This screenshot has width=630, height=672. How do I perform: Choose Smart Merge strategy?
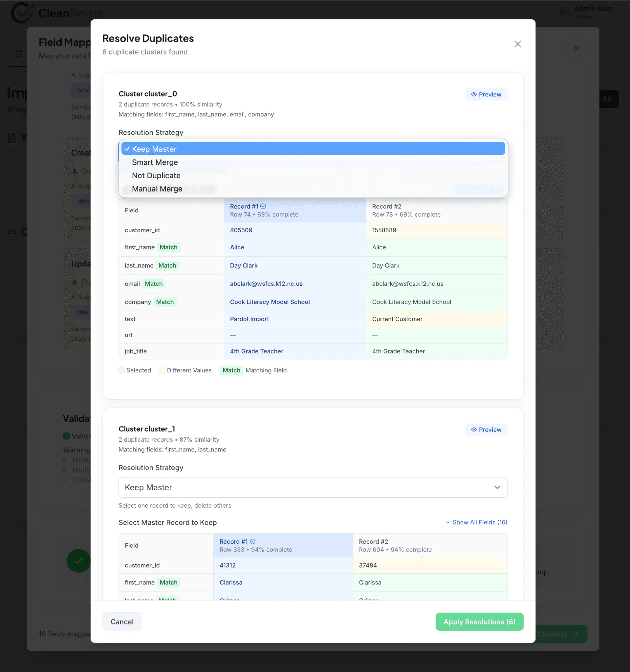click(313, 162)
